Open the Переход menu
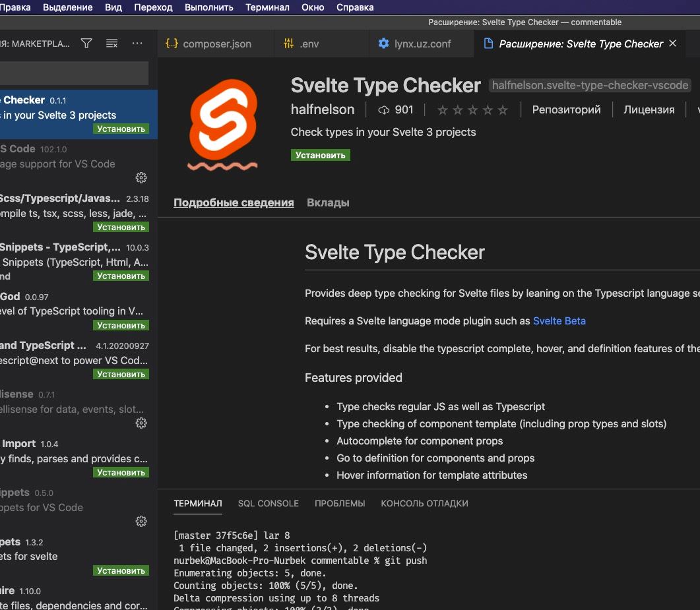The image size is (700, 610). [153, 7]
